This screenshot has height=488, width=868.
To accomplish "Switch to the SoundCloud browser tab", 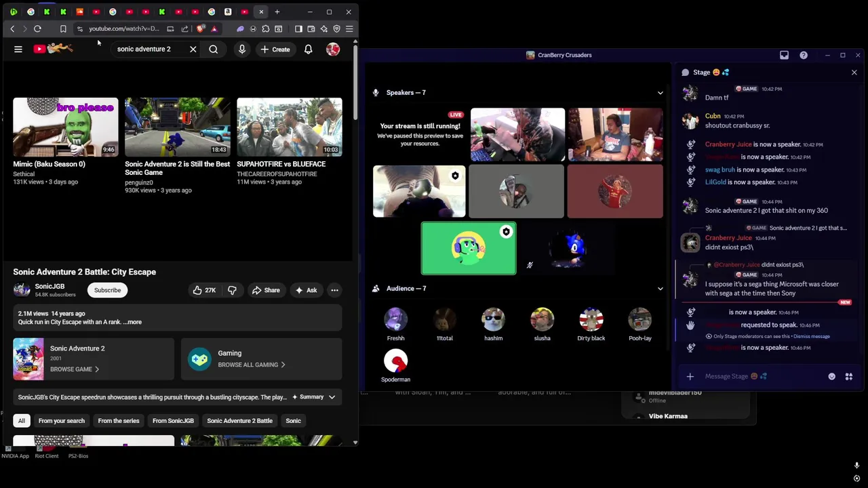I will pos(79,12).
